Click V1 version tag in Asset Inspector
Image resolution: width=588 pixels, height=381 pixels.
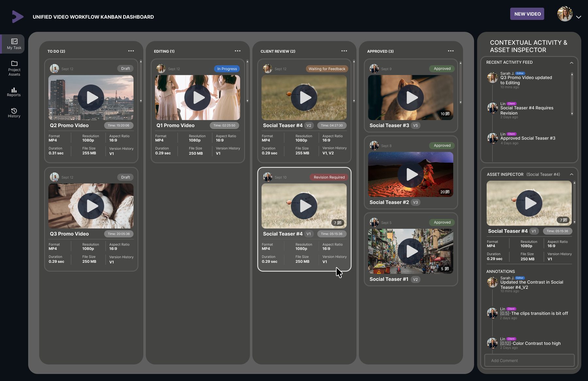534,231
